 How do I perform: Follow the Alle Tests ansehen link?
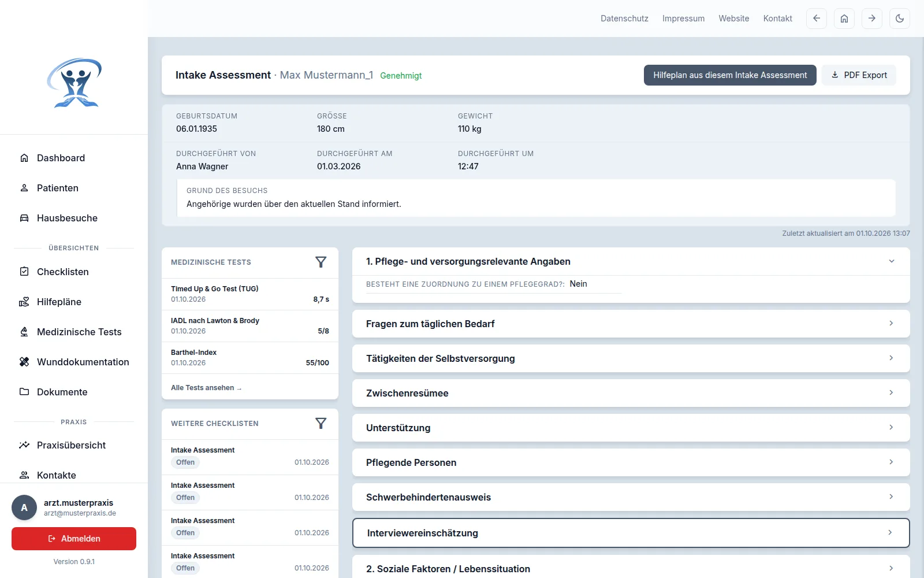206,388
